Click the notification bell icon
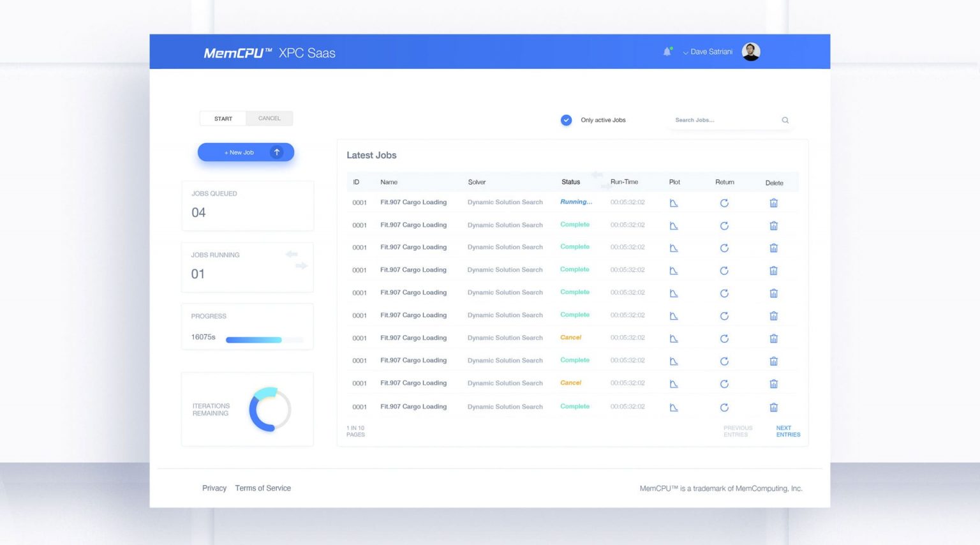 tap(667, 52)
